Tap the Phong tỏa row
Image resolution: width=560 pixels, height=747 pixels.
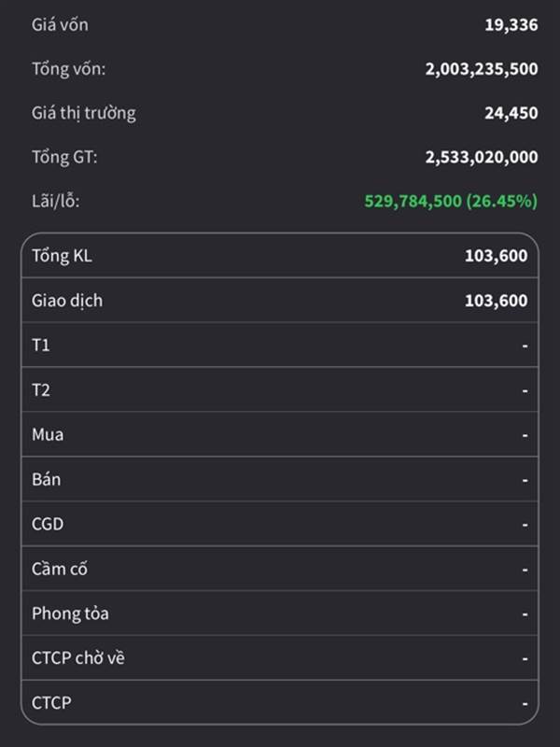(280, 613)
